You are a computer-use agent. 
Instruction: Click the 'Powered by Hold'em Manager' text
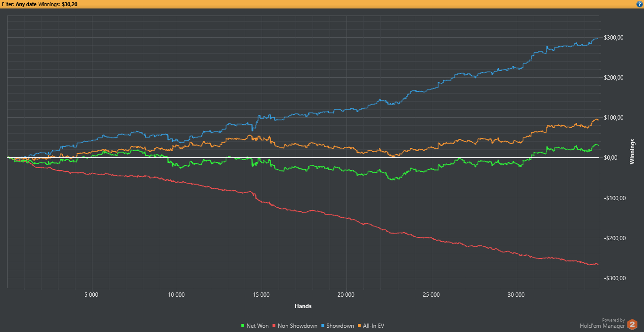click(x=603, y=323)
